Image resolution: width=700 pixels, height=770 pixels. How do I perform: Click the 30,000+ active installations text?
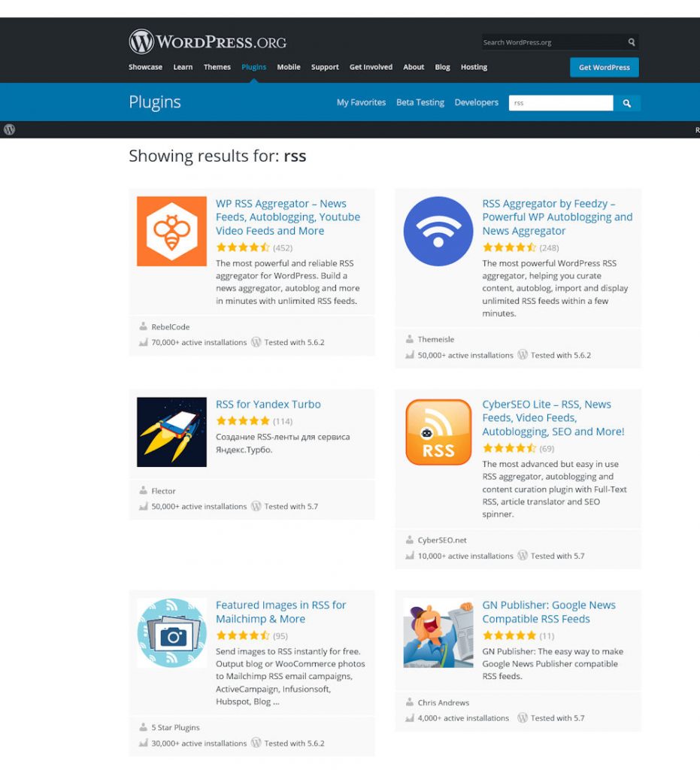point(198,744)
